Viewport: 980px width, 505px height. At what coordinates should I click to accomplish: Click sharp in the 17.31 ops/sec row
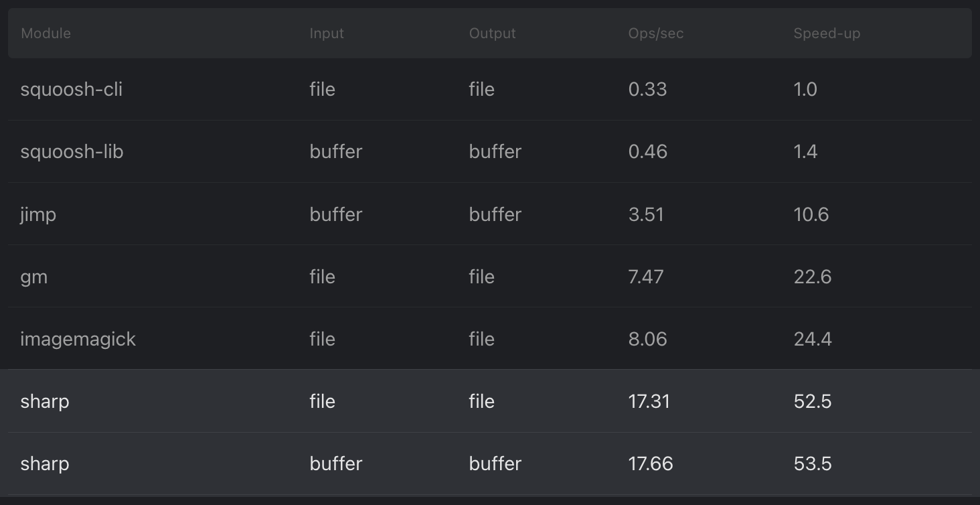click(45, 402)
